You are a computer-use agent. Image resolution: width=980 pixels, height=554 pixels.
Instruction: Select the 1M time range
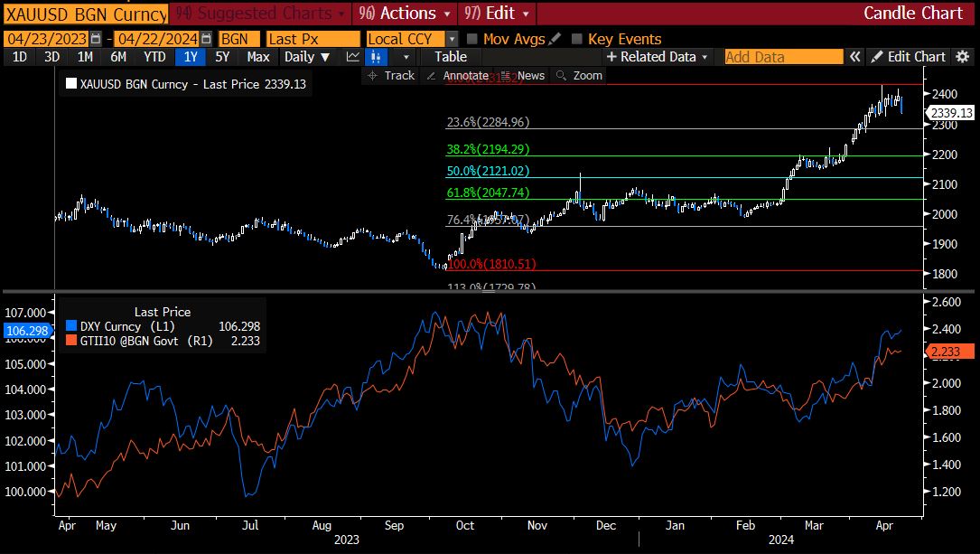point(85,57)
